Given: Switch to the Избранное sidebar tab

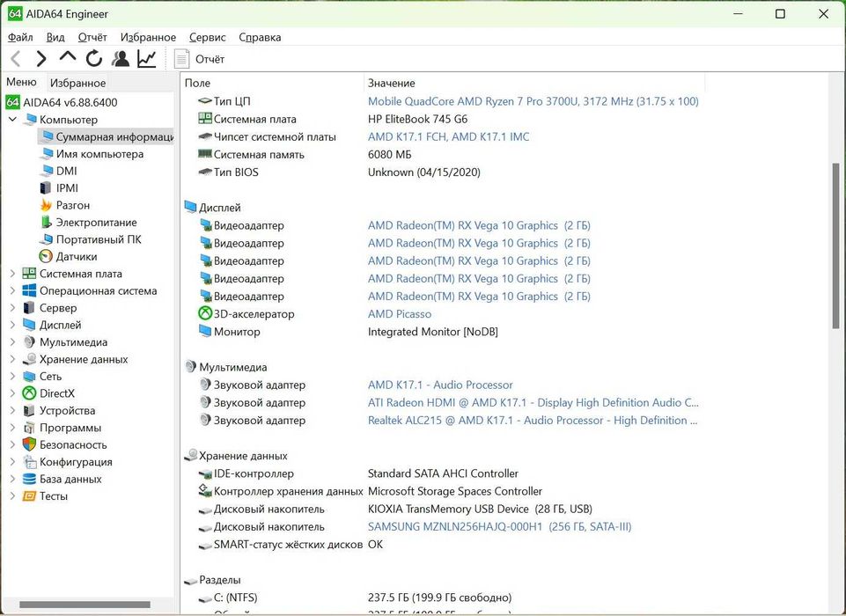Looking at the screenshot, I should pyautogui.click(x=77, y=83).
